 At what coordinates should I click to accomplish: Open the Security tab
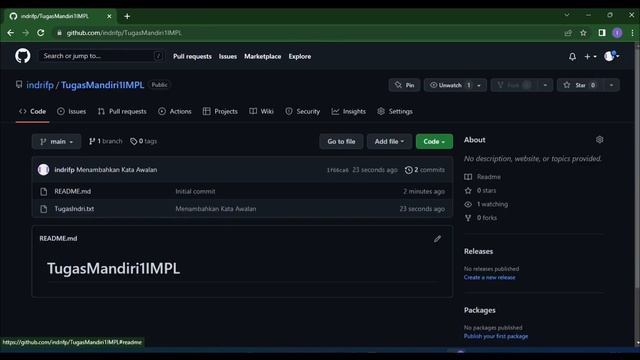303,111
